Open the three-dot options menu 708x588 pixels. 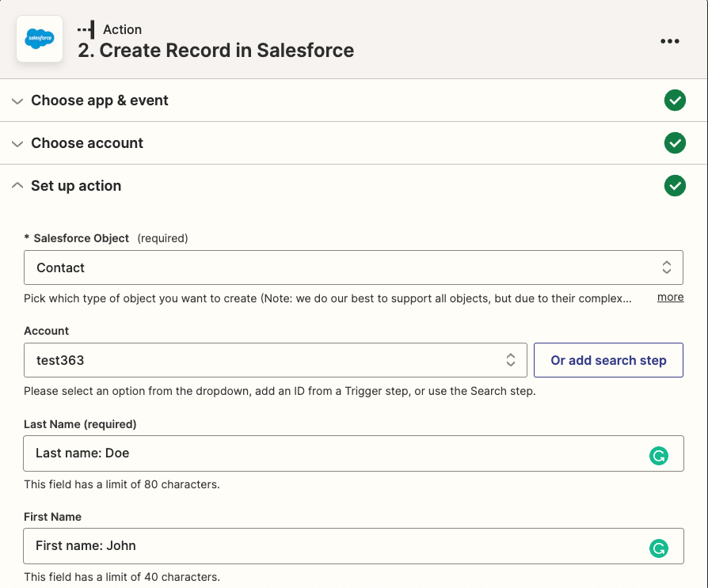(x=670, y=41)
